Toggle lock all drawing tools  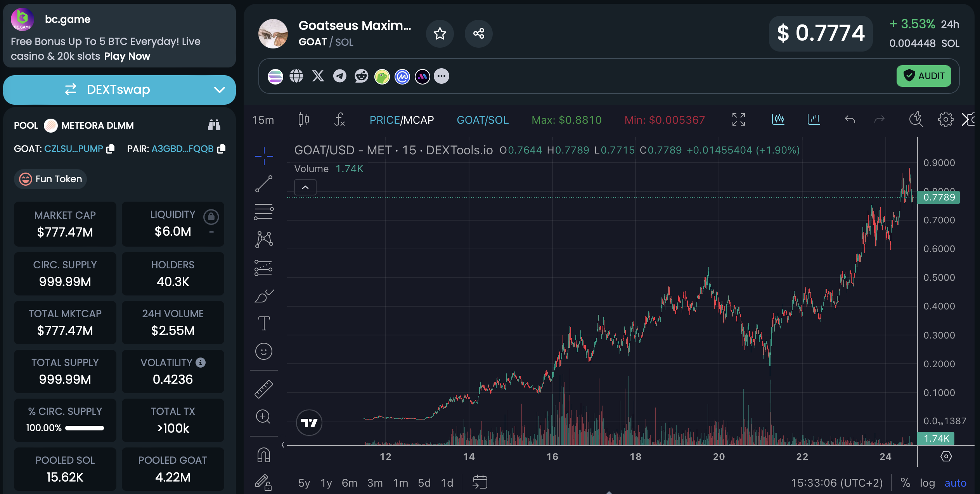click(x=263, y=483)
